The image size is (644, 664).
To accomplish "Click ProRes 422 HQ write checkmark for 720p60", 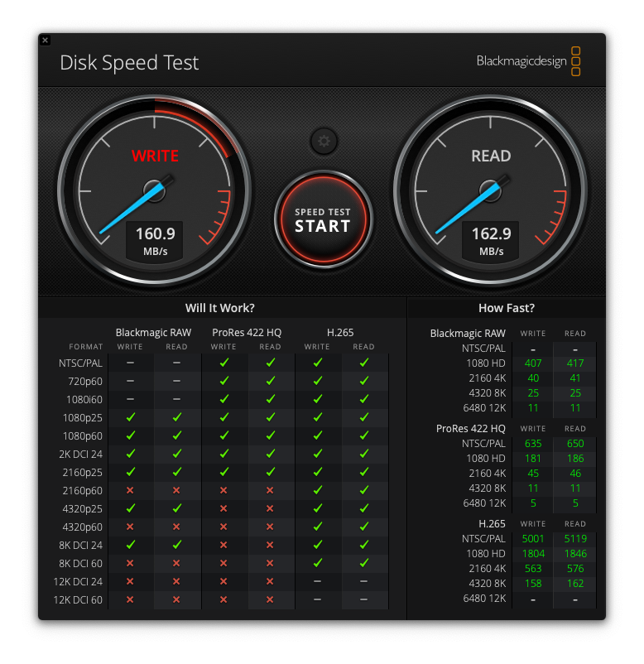I will [224, 381].
